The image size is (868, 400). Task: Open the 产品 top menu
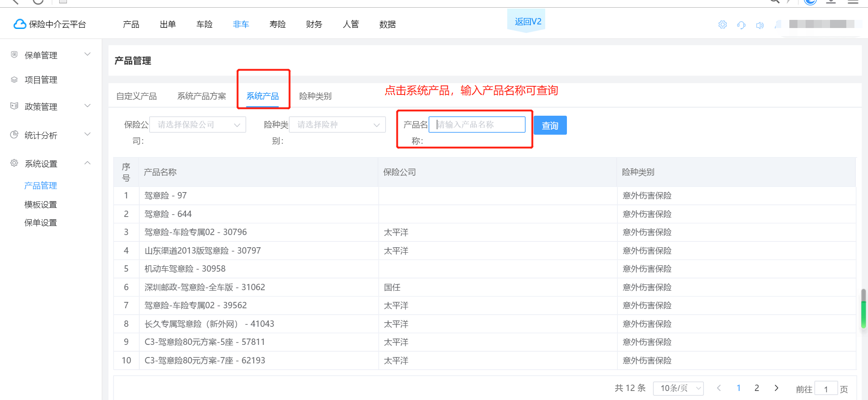131,24
